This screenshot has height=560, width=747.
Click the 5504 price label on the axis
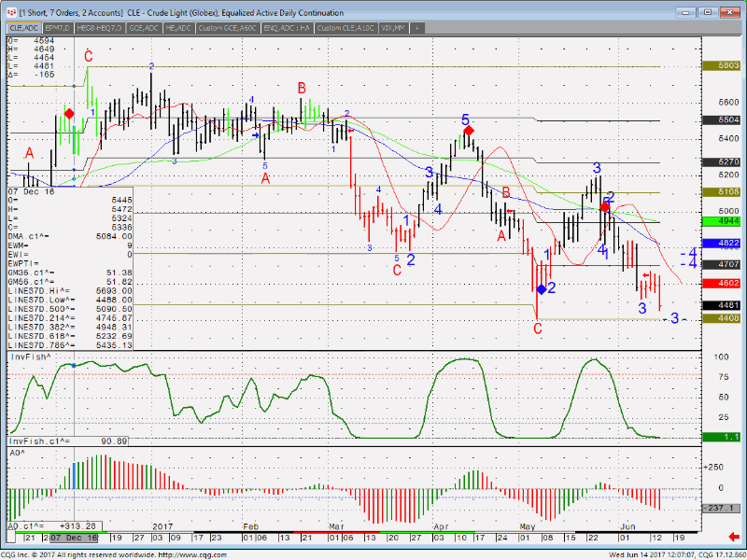722,120
